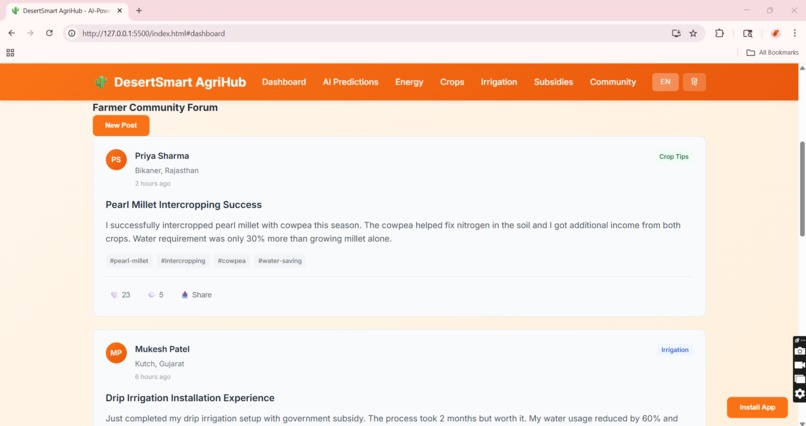Open the Crops nav item

click(x=452, y=82)
